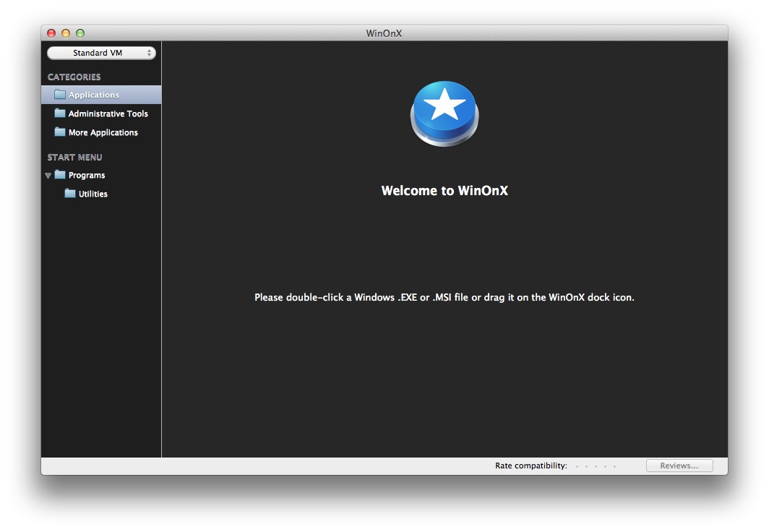Click the More Applications folder icon
This screenshot has height=532, width=769.
coord(60,132)
